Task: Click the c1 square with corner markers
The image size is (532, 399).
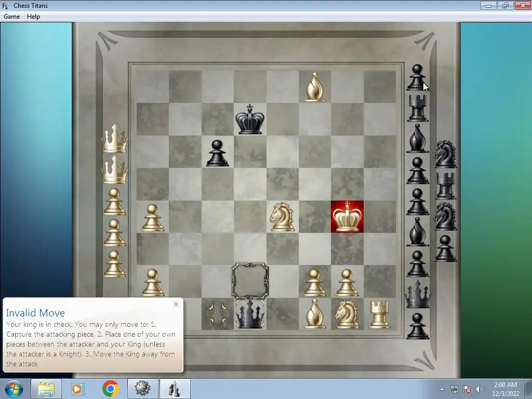Action: tap(218, 314)
